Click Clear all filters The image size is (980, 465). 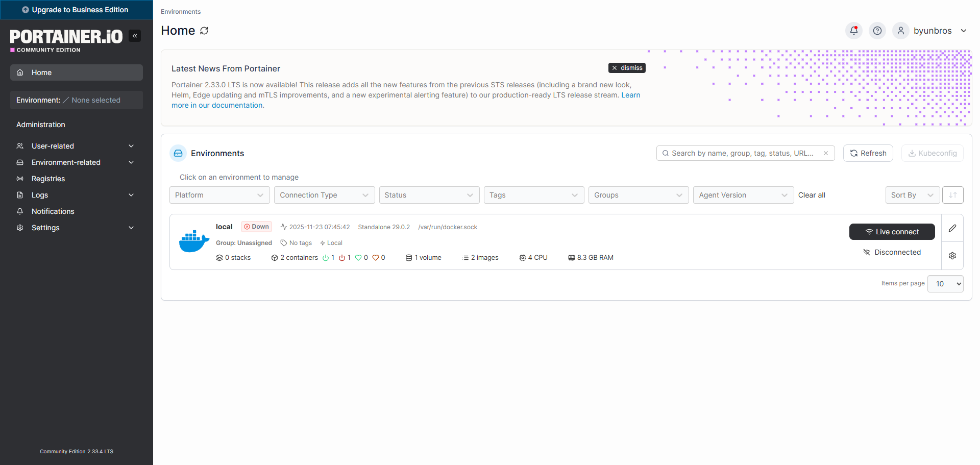812,195
